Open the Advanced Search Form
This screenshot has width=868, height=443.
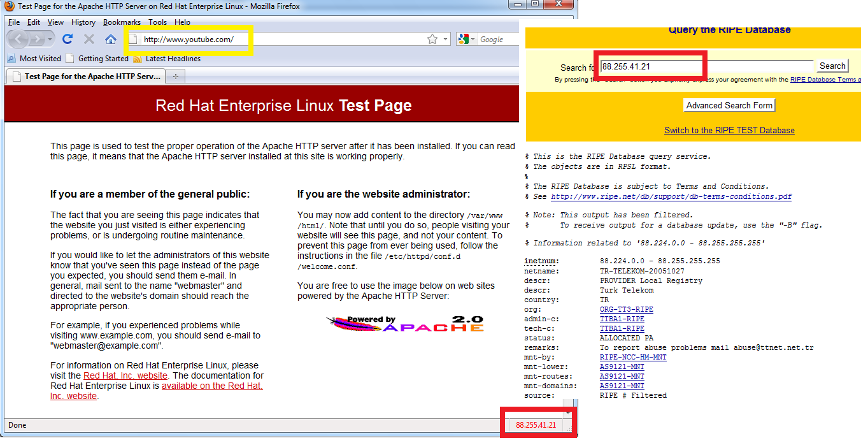(729, 105)
